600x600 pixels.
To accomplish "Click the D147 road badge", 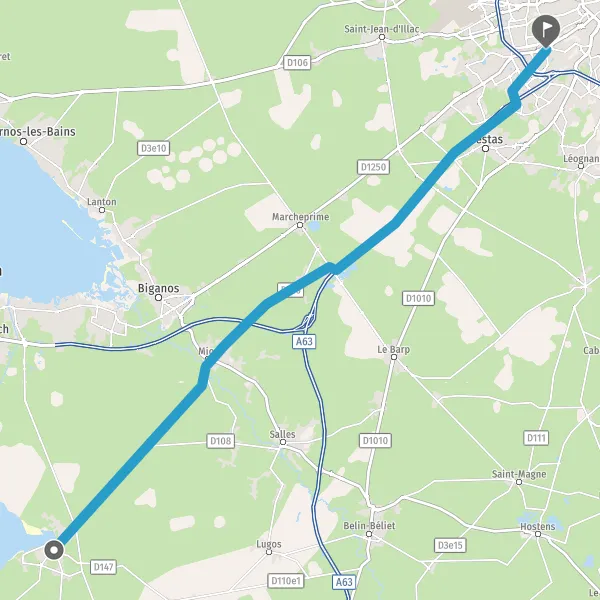I will coord(103,567).
